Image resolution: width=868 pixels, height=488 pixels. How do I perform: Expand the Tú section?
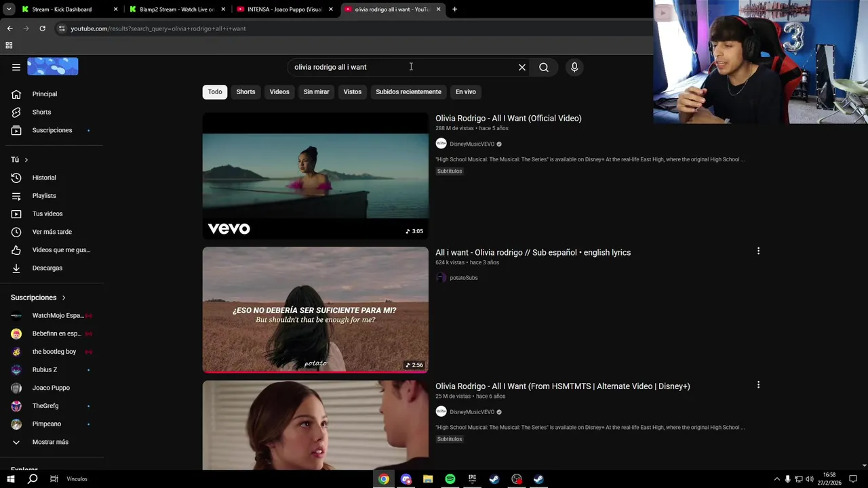coord(20,160)
